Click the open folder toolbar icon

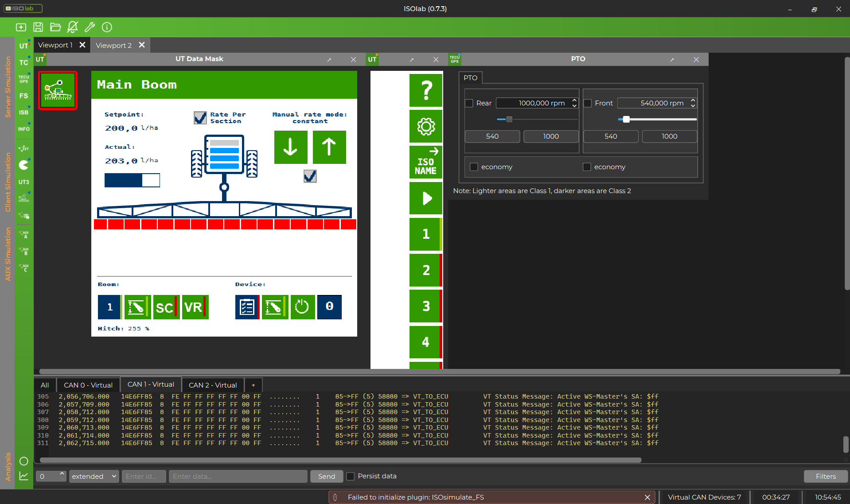(x=55, y=27)
